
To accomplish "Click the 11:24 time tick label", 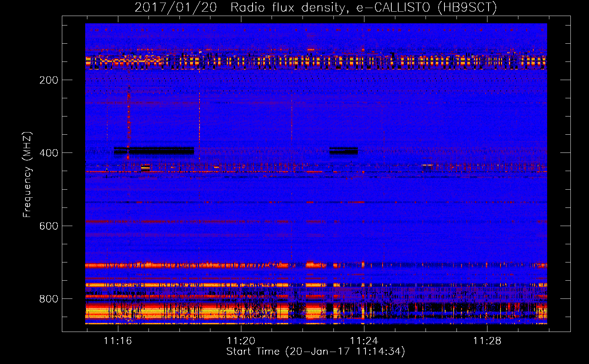I will (364, 341).
